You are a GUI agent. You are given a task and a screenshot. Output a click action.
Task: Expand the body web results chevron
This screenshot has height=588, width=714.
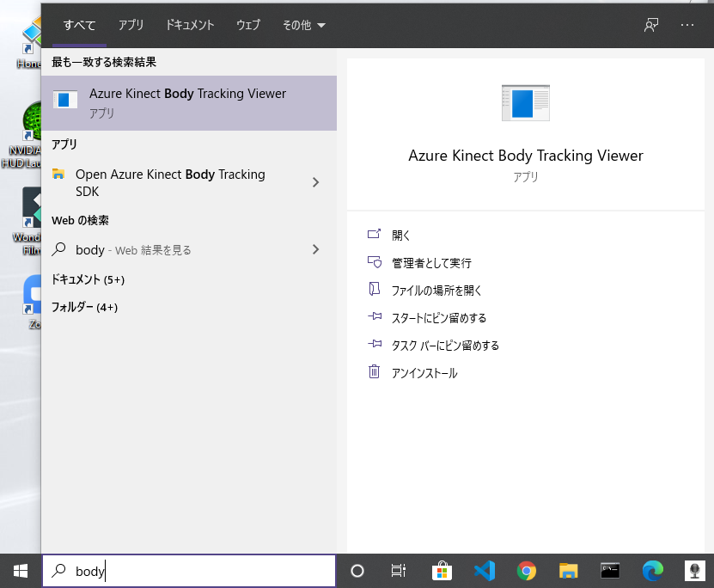315,249
